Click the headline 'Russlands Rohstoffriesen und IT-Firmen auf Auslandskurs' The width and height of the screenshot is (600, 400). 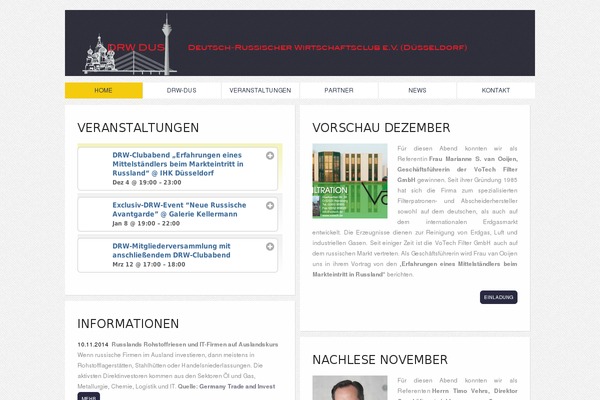click(195, 344)
